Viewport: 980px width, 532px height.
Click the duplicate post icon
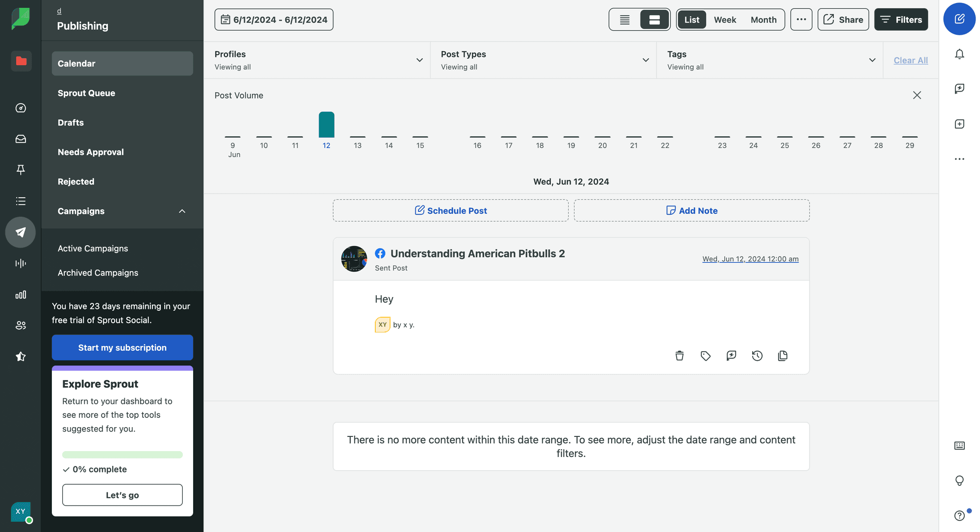[x=783, y=356]
